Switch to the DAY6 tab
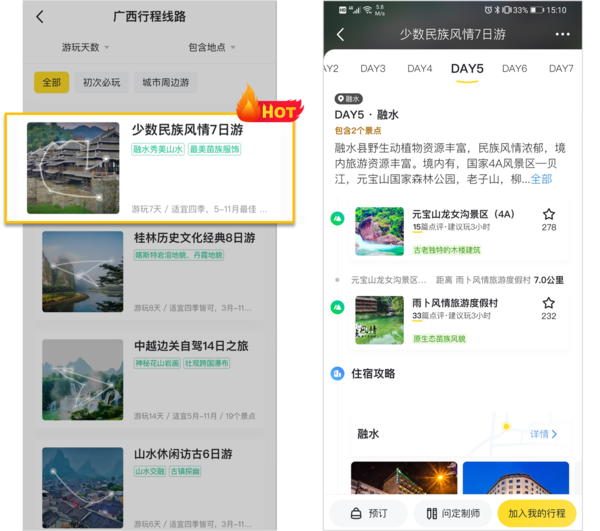 [x=514, y=69]
